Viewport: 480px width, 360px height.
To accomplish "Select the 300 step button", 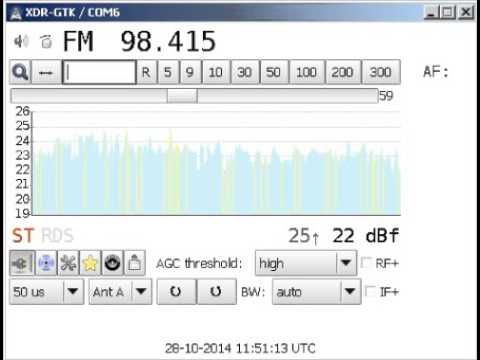I will [x=381, y=72].
